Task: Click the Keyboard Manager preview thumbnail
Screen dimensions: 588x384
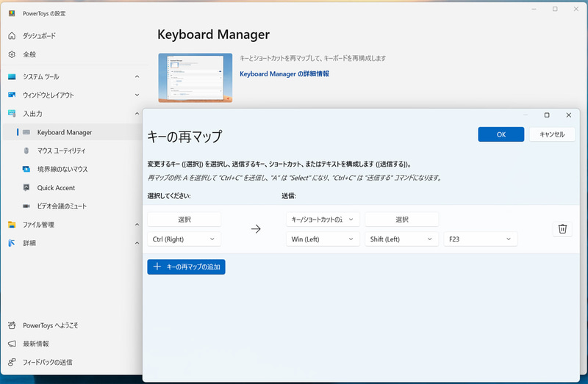Action: pos(195,78)
